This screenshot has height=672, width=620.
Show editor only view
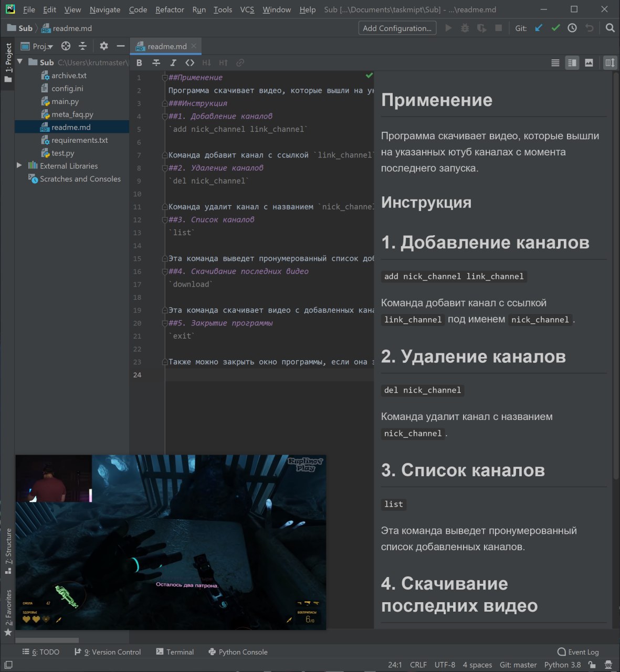tap(555, 62)
